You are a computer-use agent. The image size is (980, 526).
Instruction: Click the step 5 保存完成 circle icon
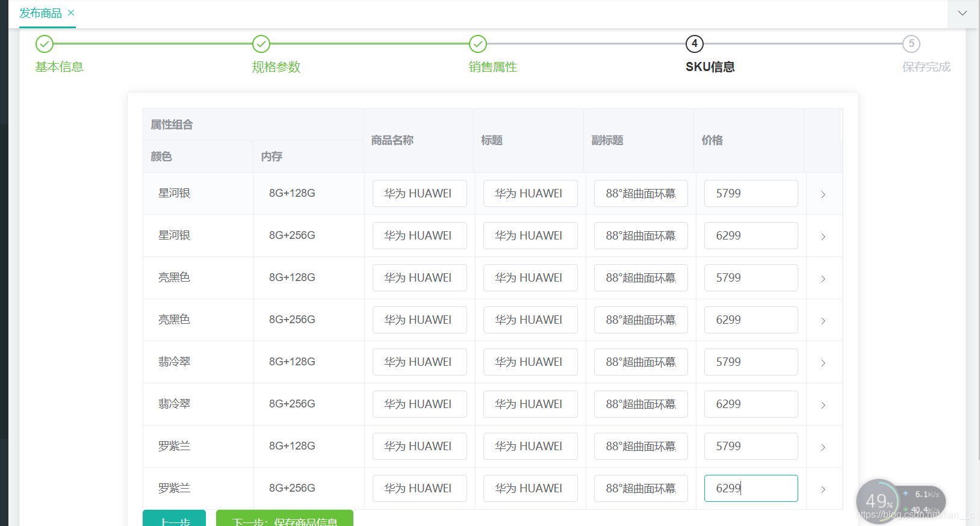(x=911, y=44)
